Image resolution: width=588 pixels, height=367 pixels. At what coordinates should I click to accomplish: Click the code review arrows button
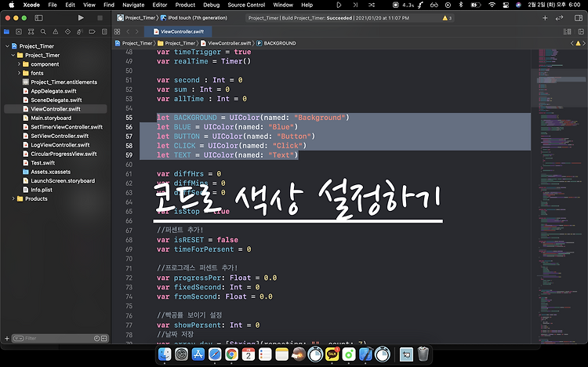559,17
